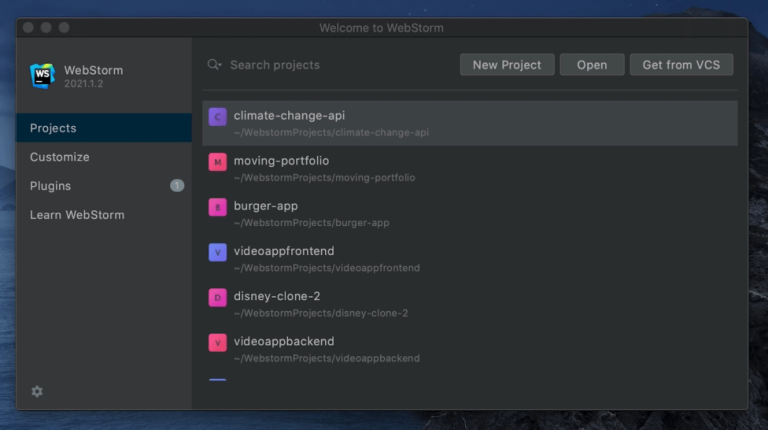The height and width of the screenshot is (430, 768).
Task: Click the ~/WebstormProjects/videoappfrontend path
Action: tap(327, 268)
